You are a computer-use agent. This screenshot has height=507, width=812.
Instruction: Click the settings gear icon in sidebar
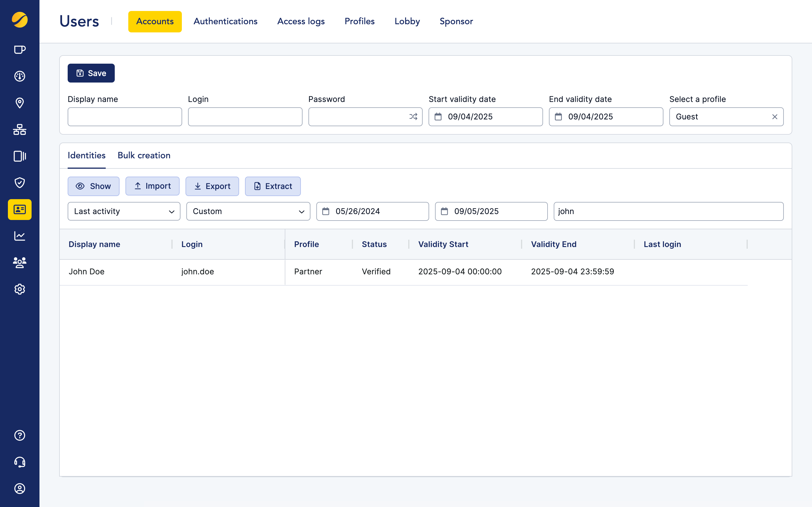pyautogui.click(x=19, y=289)
